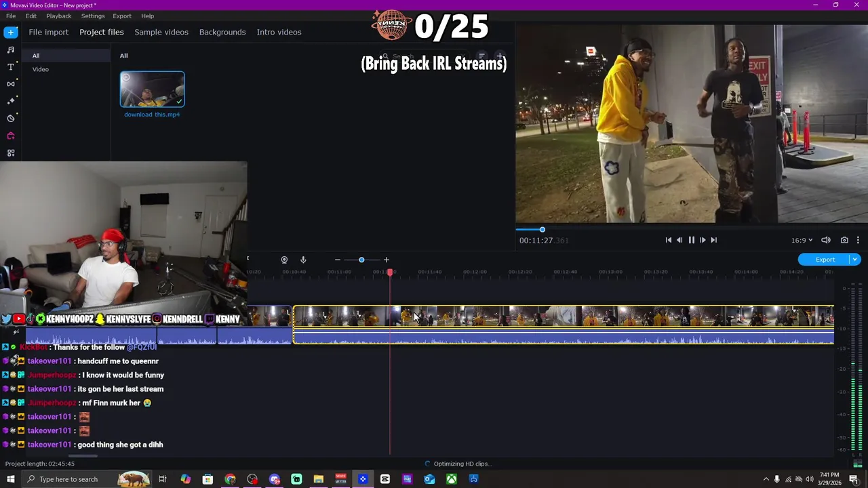Click the Project length 02:45:45 text
The height and width of the screenshot is (488, 868).
(x=40, y=464)
